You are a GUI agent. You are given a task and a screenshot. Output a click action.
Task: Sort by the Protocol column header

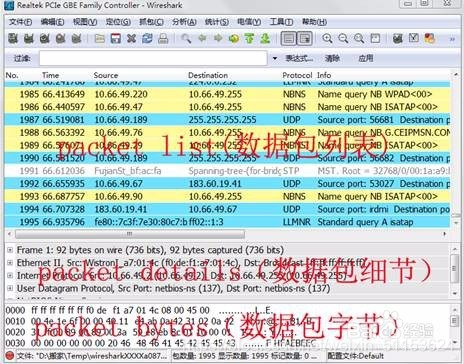297,75
